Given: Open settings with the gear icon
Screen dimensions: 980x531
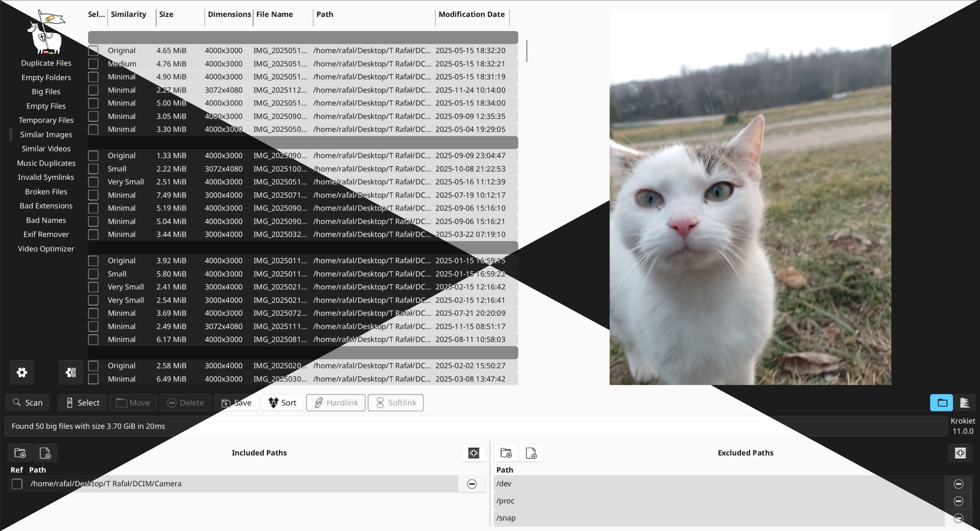Looking at the screenshot, I should pos(22,372).
